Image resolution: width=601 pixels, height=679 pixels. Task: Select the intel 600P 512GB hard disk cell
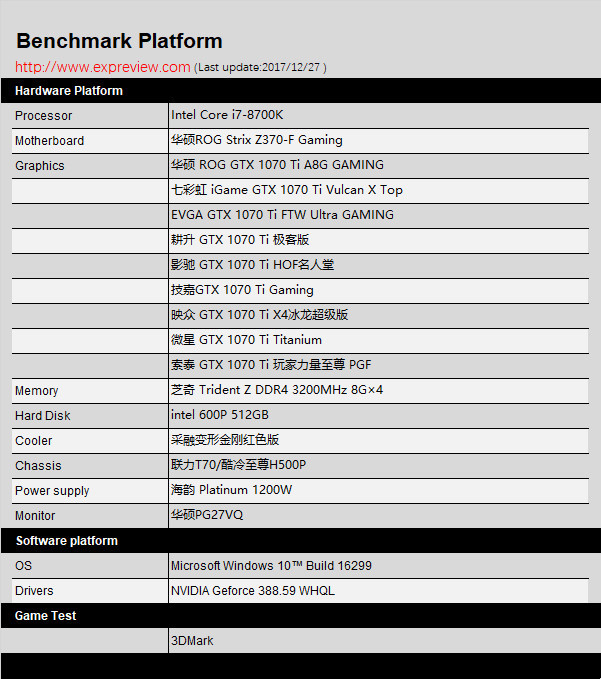click(378, 415)
